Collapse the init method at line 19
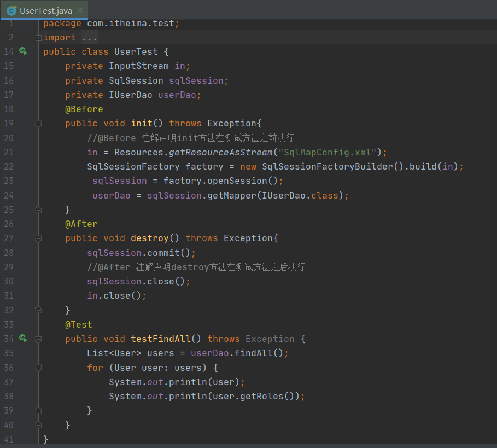The image size is (497, 448). (x=38, y=124)
